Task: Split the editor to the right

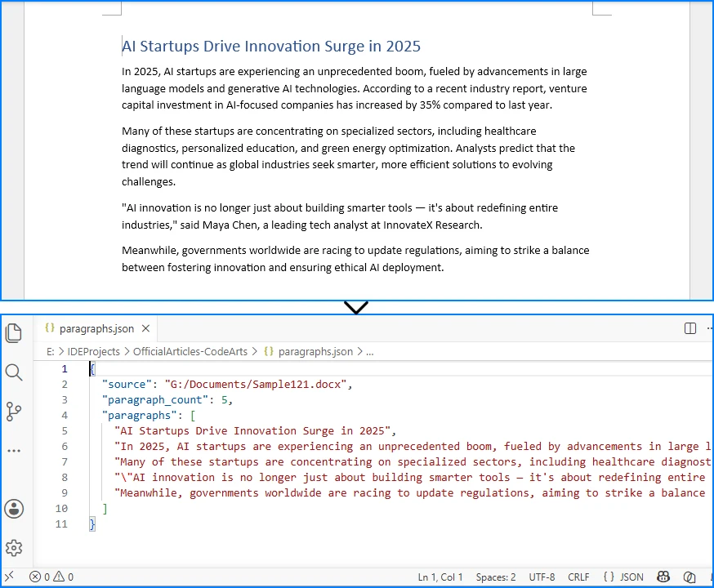Action: click(x=690, y=328)
